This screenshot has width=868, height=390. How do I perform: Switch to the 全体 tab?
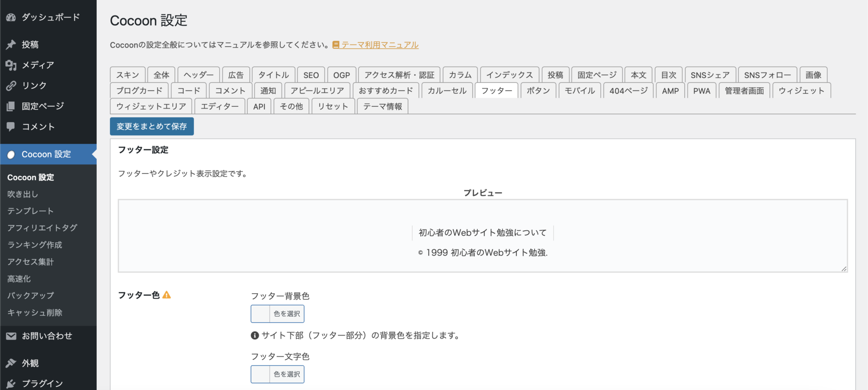coord(161,75)
